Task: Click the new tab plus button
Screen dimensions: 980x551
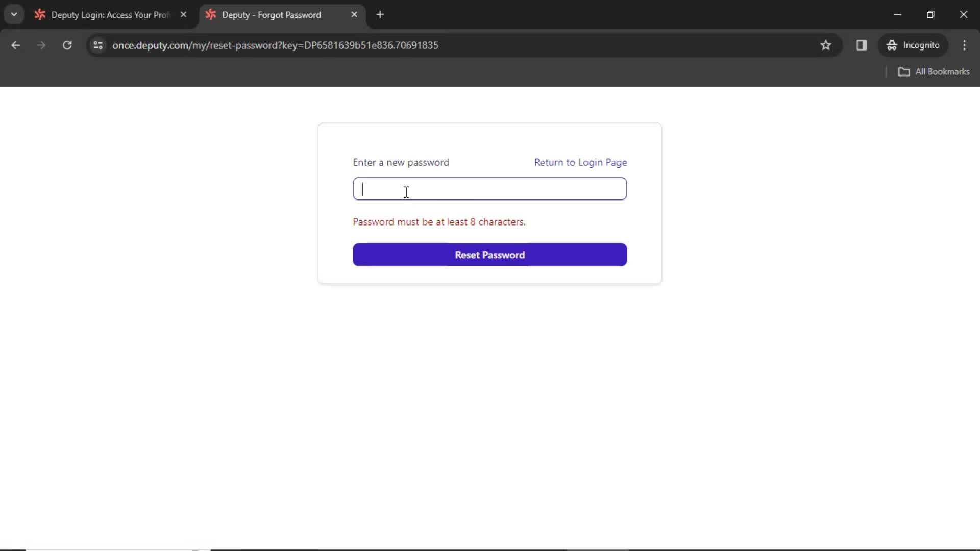Action: [x=380, y=14]
